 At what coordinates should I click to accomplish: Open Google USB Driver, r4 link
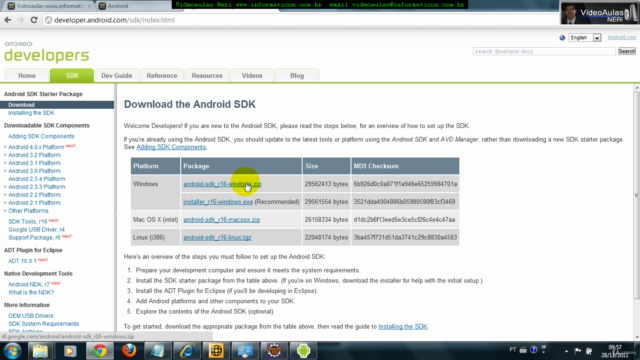click(x=36, y=229)
